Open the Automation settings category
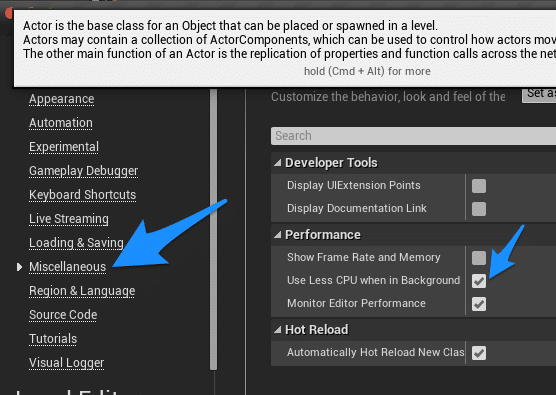556x395 pixels. point(61,123)
